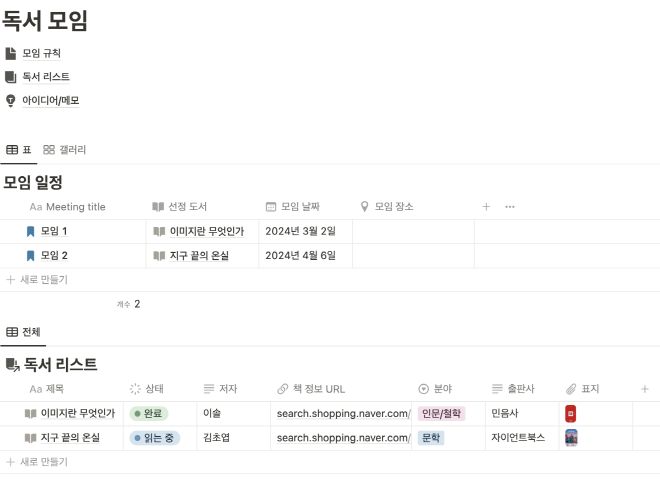Click the book icon beside 지구 끝의 온실 title
This screenshot has height=481, width=660.
click(30, 438)
